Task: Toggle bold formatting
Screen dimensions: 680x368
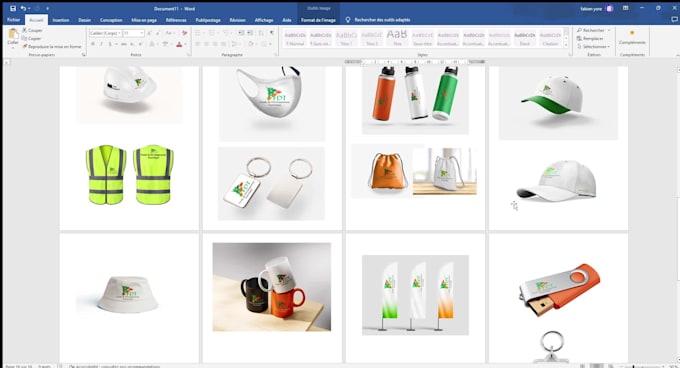Action: point(93,44)
